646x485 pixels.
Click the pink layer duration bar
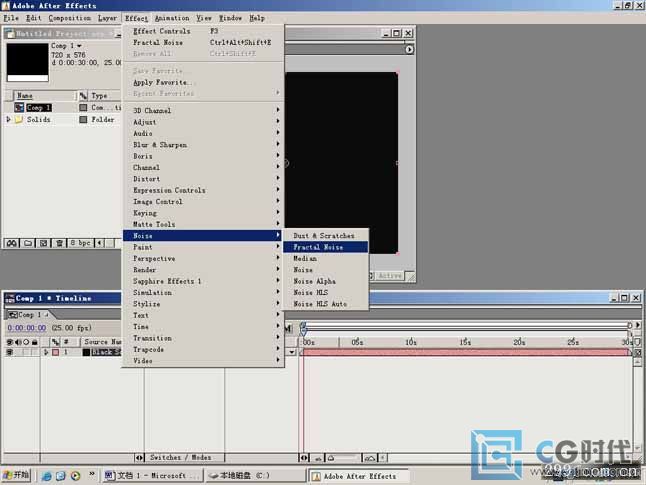coord(467,352)
